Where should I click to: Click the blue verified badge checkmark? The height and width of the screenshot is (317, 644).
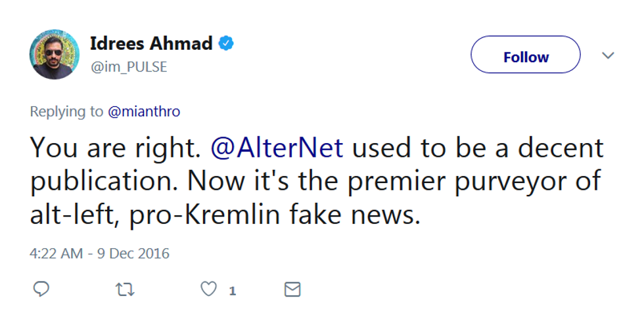click(227, 44)
